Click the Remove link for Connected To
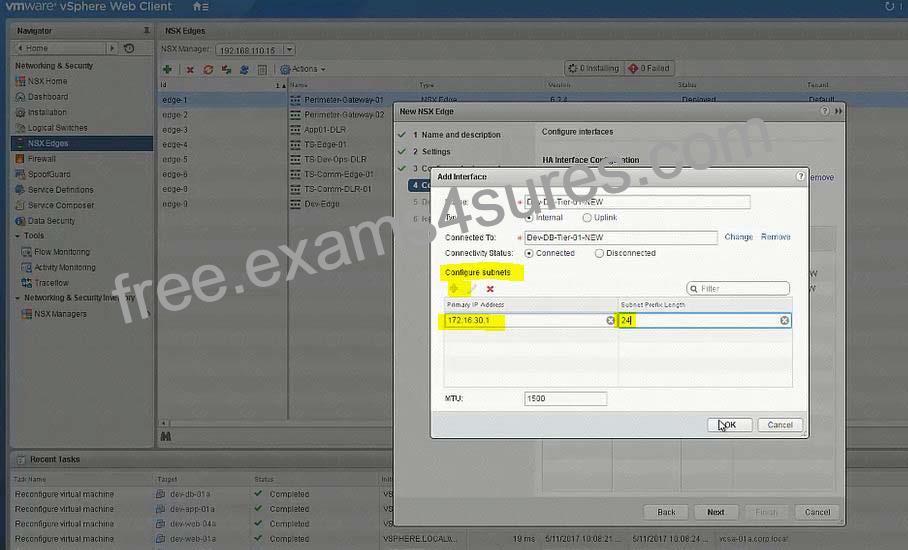Viewport: 908px width, 550px height. (x=775, y=237)
